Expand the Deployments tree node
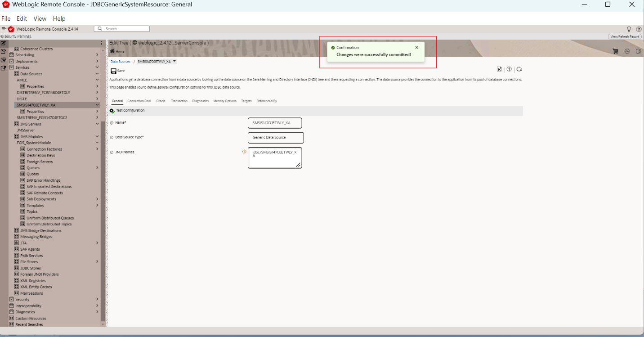The width and height of the screenshot is (644, 337). (97, 61)
